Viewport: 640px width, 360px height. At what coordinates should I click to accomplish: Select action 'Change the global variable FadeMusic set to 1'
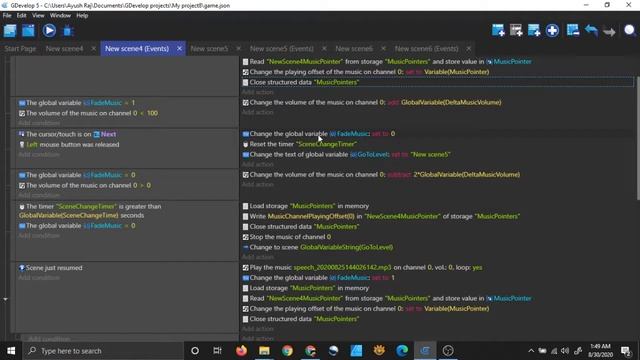pos(319,278)
